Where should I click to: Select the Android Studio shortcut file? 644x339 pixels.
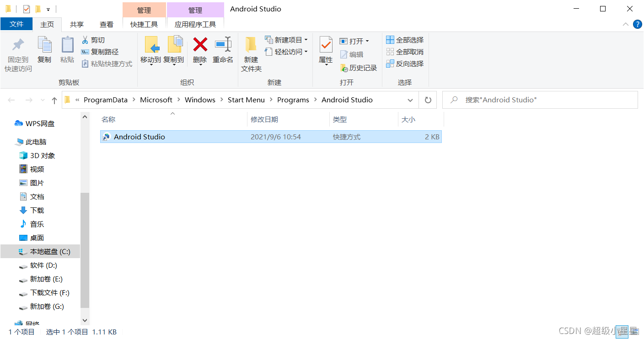(x=271, y=137)
